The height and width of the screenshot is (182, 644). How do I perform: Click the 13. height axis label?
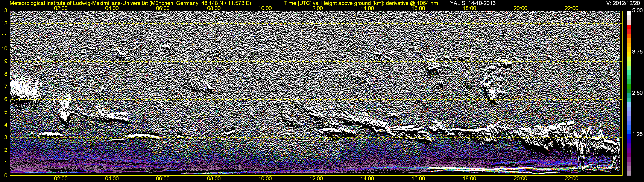pyautogui.click(x=5, y=11)
